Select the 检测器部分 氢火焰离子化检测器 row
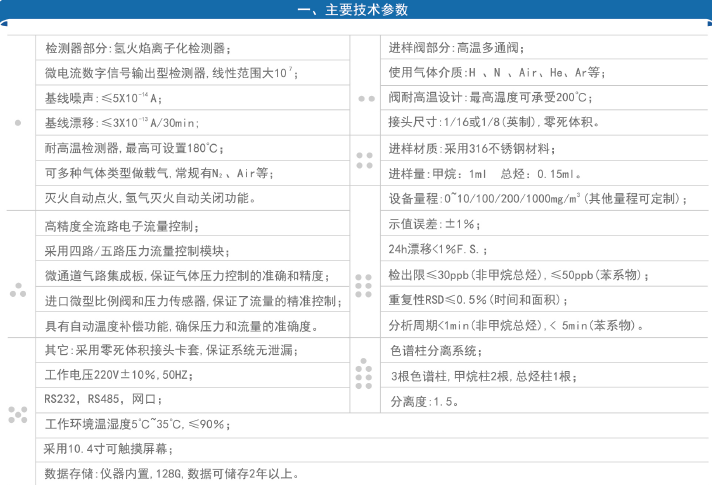 point(138,48)
